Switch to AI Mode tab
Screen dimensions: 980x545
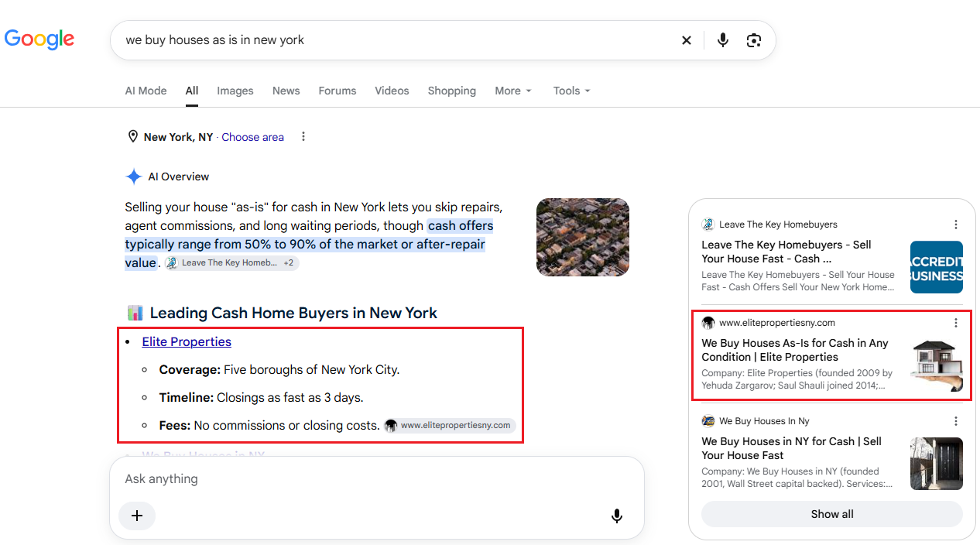point(146,91)
